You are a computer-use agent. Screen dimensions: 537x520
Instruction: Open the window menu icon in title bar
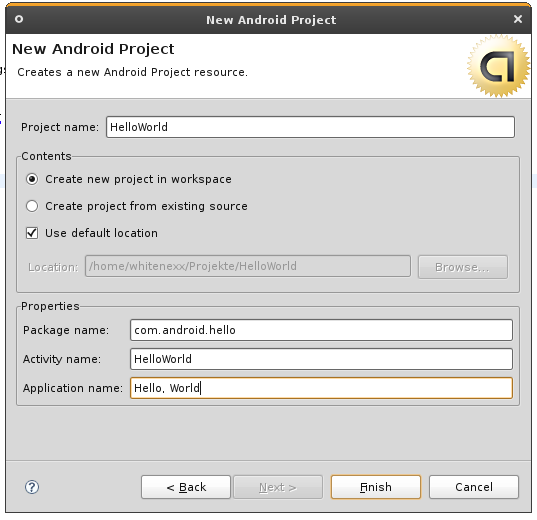tap(19, 19)
